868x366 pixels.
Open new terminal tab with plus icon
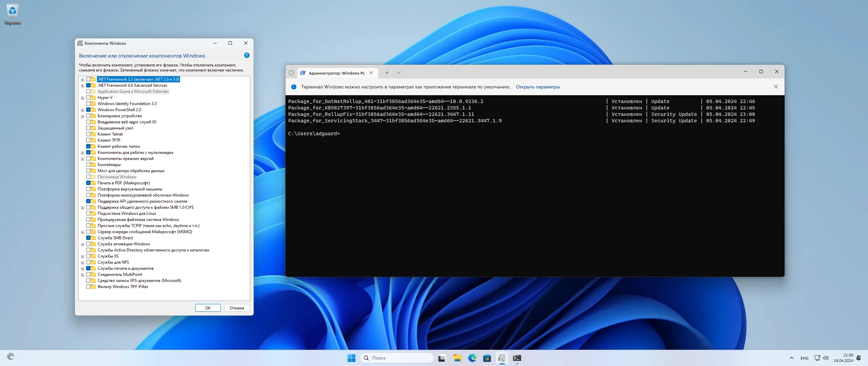[387, 73]
